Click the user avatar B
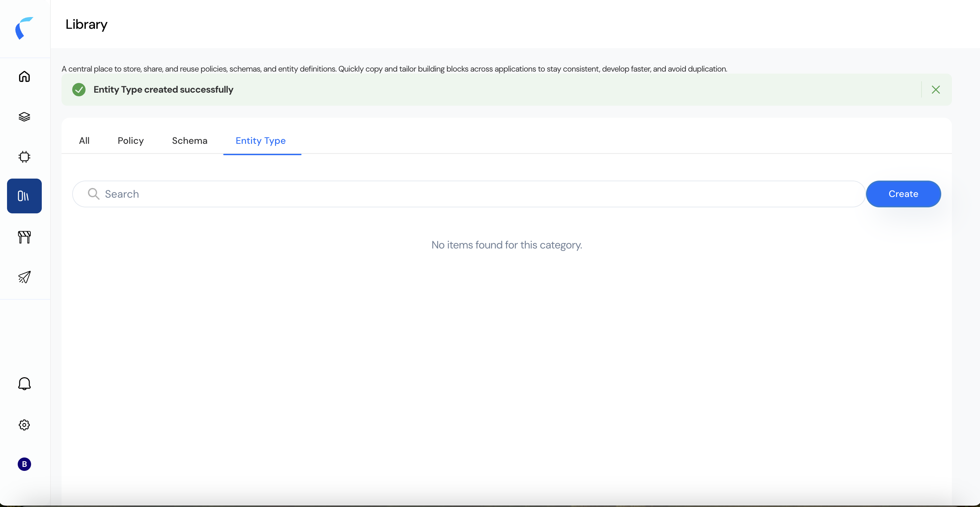Viewport: 980px width, 507px height. (x=24, y=464)
